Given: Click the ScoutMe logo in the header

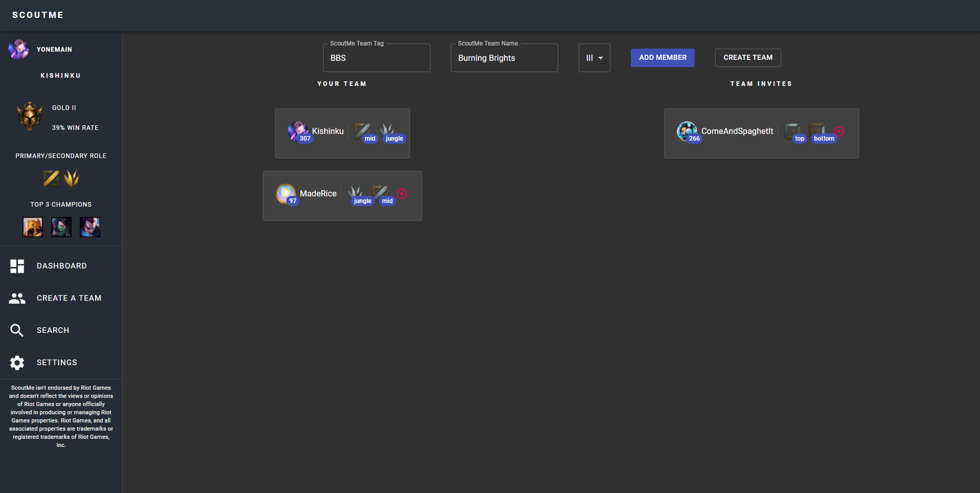Looking at the screenshot, I should [38, 15].
